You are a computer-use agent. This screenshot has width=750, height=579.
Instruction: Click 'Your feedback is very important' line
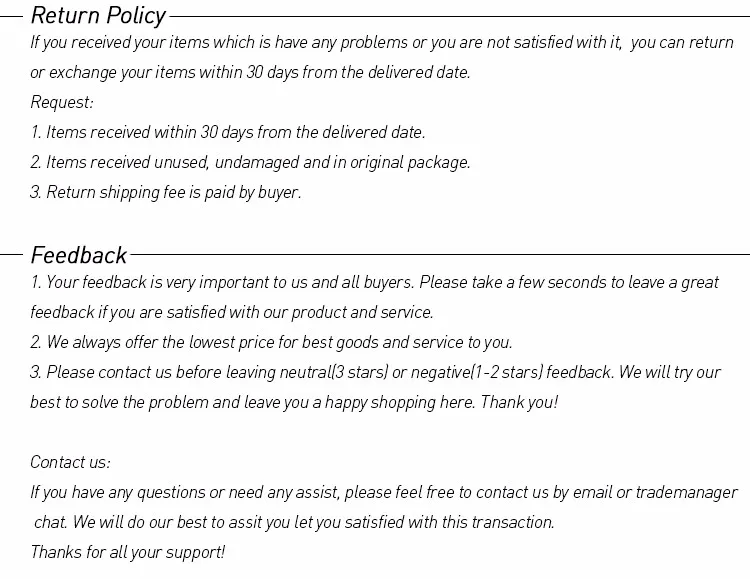tap(374, 283)
